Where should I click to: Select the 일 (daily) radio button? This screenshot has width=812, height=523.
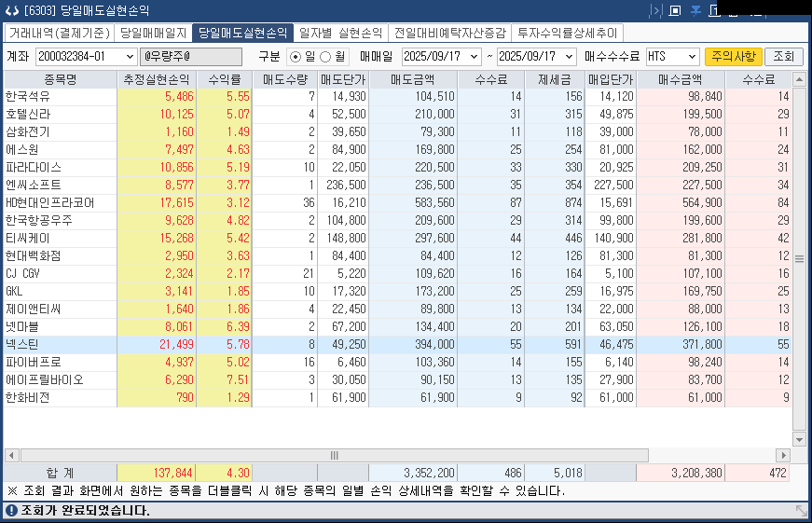(x=296, y=57)
